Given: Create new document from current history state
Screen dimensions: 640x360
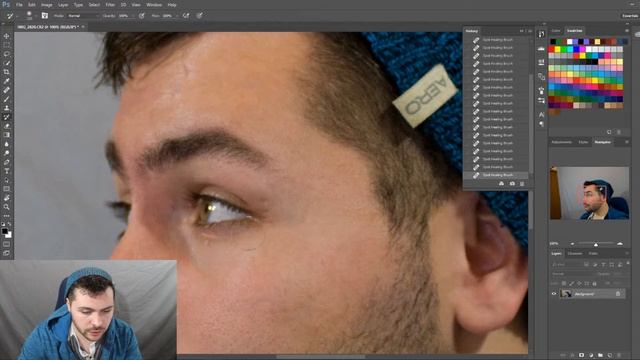Looking at the screenshot, I should tap(501, 184).
